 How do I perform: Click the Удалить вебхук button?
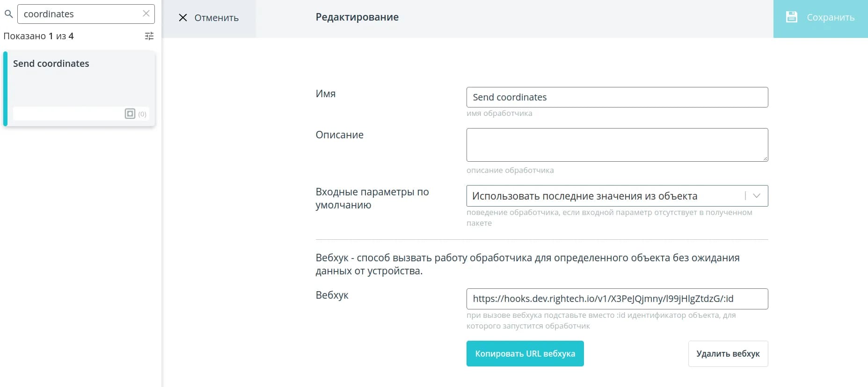[728, 354]
